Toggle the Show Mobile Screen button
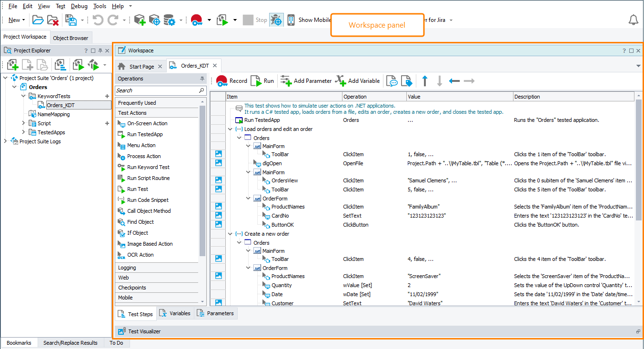Viewport: 644px width, 349px height. (x=291, y=20)
